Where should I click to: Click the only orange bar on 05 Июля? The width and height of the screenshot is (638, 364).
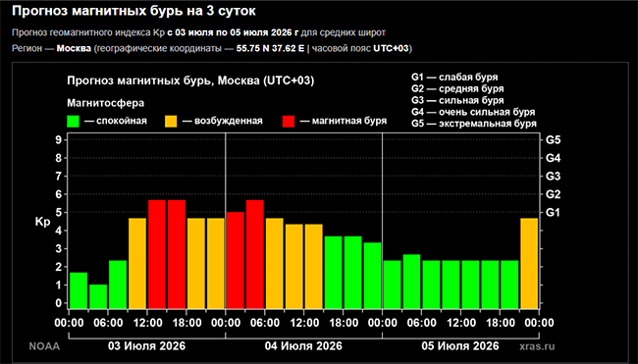click(x=529, y=264)
